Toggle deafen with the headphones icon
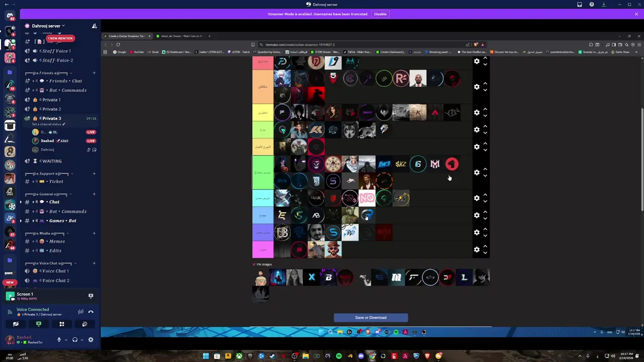644x362 pixels. (75, 340)
